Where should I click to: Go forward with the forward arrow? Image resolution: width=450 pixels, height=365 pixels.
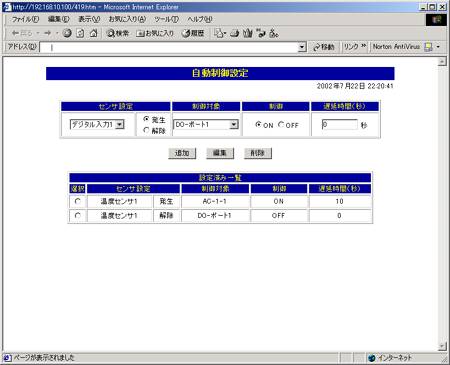48,33
